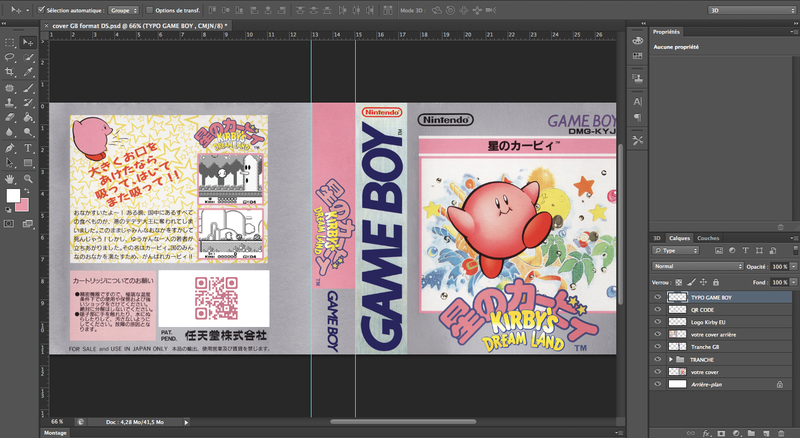
Task: Open the Calques panel options menu
Action: pos(792,238)
